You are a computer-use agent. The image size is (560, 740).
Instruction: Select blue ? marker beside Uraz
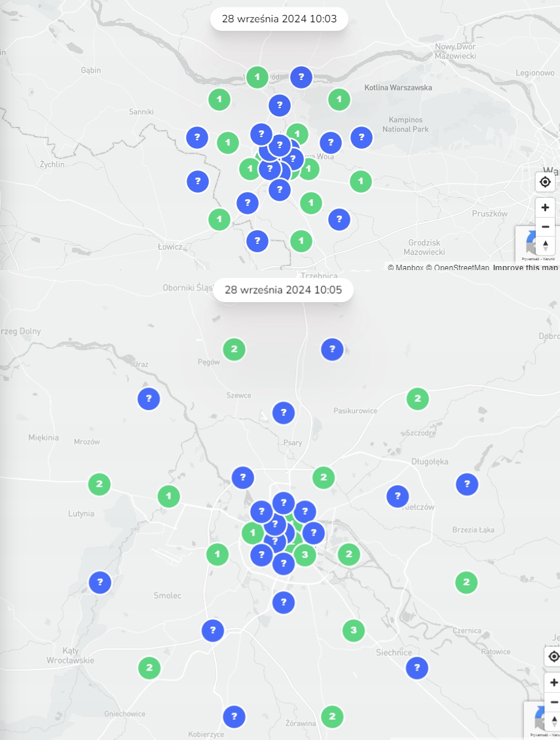point(149,399)
